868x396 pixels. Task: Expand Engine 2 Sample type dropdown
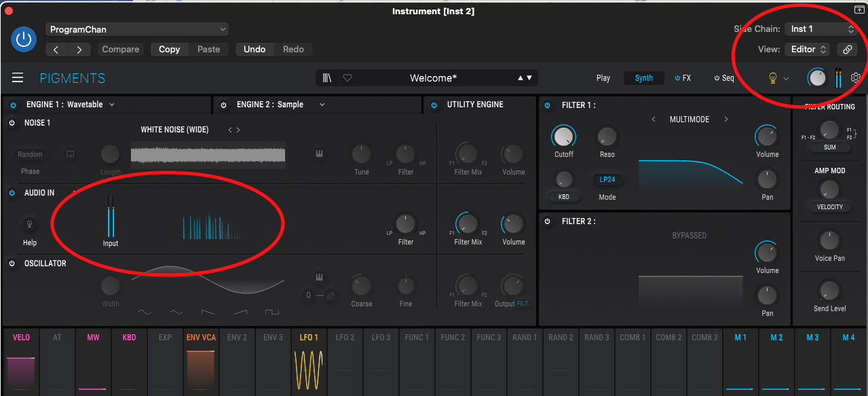click(x=322, y=105)
